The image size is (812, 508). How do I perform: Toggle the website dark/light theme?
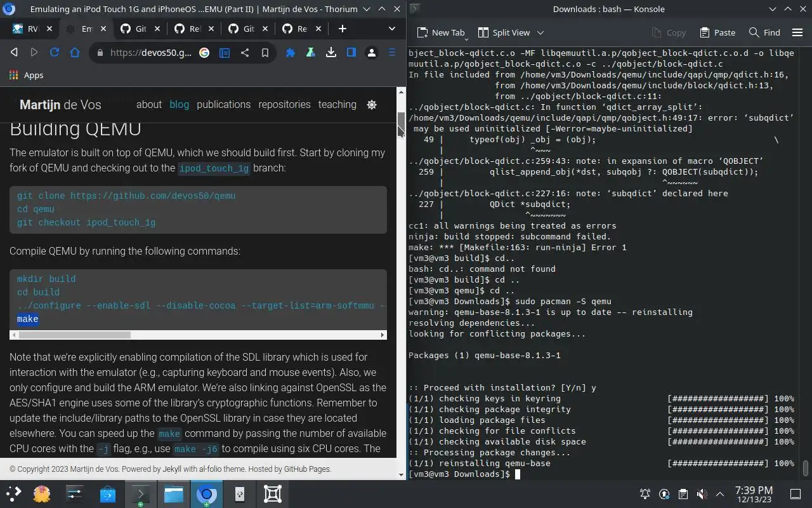pyautogui.click(x=372, y=105)
